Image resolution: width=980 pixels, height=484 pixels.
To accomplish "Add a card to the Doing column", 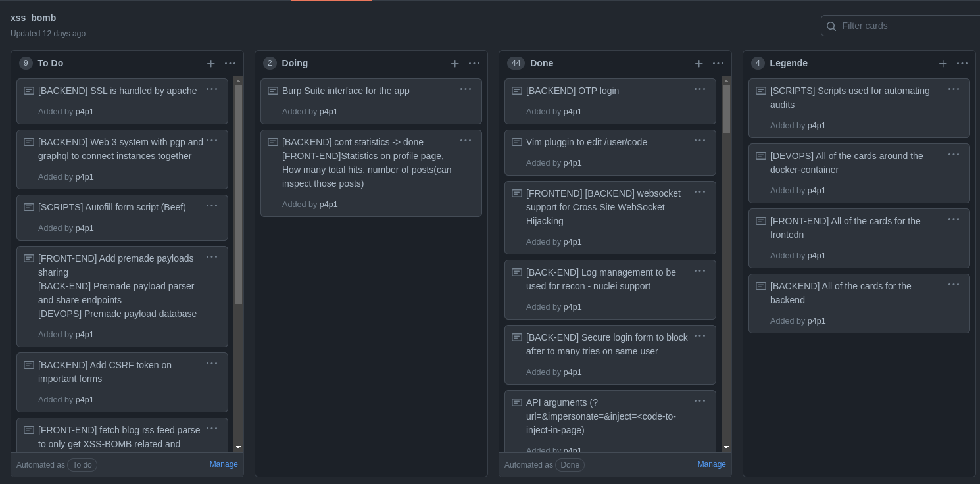I will (x=454, y=64).
